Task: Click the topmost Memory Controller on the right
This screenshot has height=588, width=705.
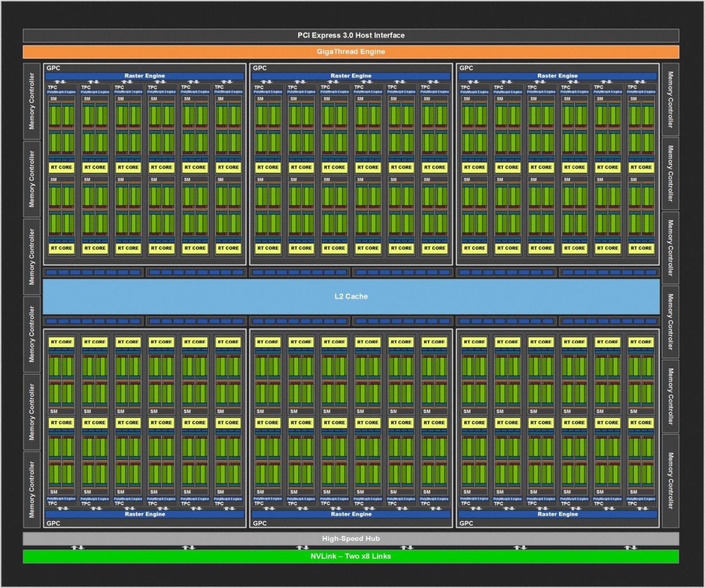Action: pos(671,99)
